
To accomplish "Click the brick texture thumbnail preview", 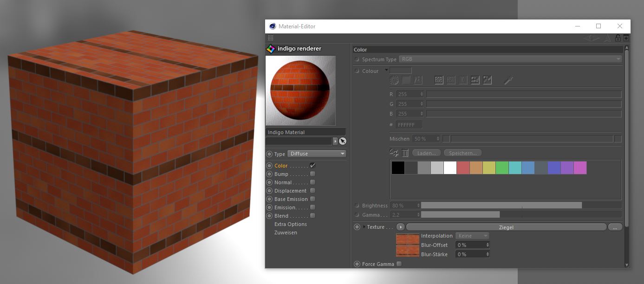I will click(407, 245).
